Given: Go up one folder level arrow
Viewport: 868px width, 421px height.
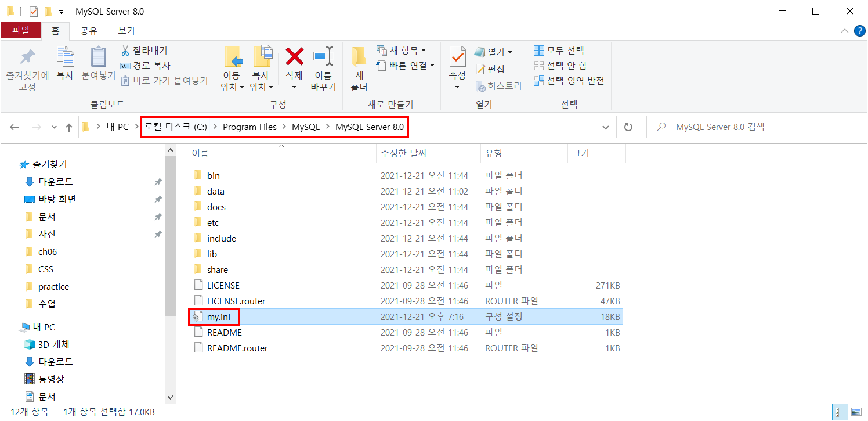Looking at the screenshot, I should coord(69,127).
